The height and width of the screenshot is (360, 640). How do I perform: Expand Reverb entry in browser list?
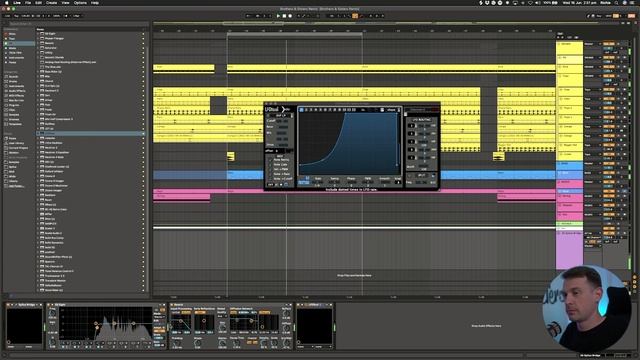[38, 43]
